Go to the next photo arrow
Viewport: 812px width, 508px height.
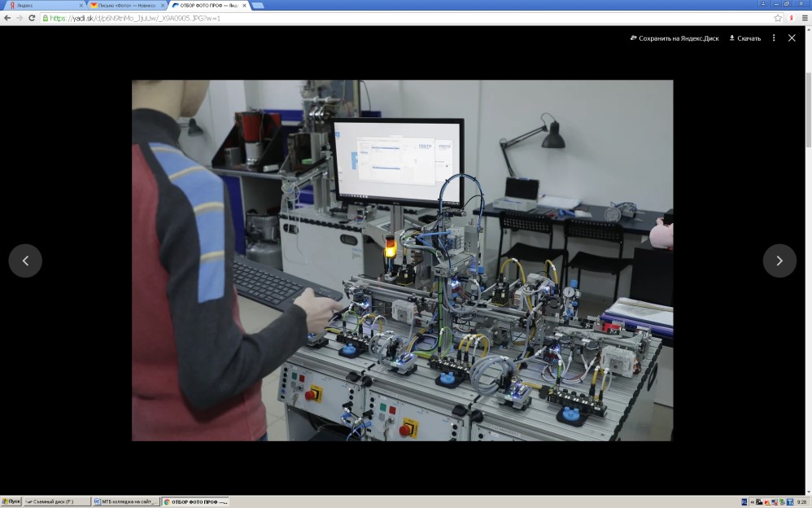pos(779,261)
